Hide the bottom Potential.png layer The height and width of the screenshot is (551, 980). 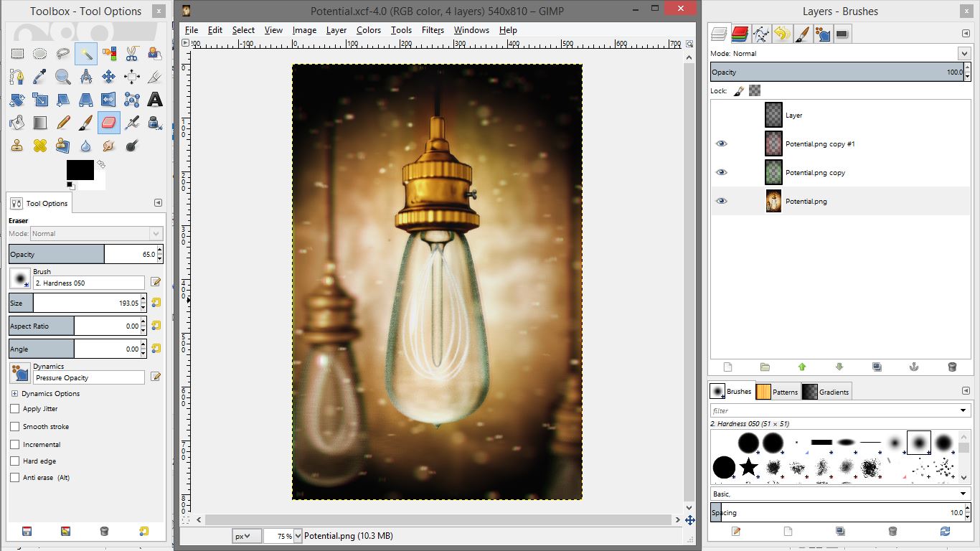(722, 201)
